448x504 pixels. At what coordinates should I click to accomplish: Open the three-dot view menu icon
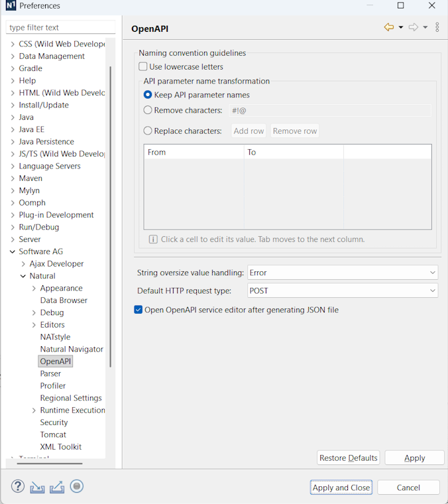(437, 27)
